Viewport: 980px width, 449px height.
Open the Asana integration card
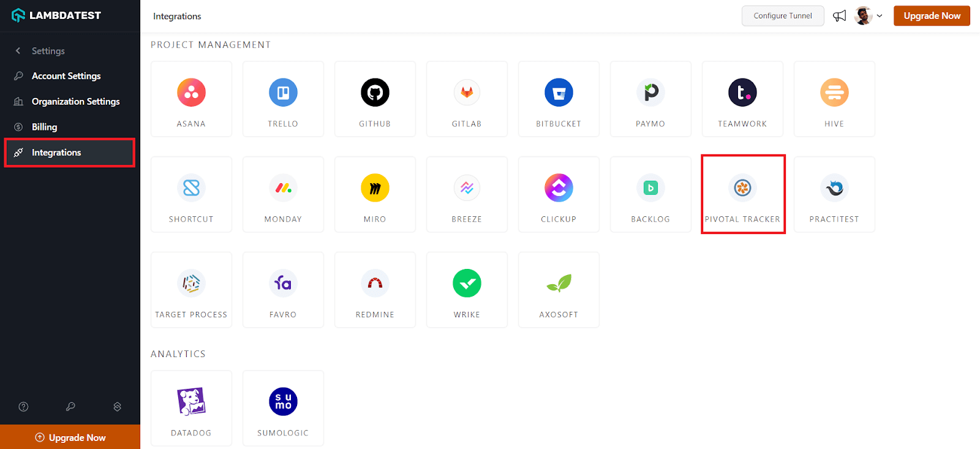pyautogui.click(x=191, y=99)
